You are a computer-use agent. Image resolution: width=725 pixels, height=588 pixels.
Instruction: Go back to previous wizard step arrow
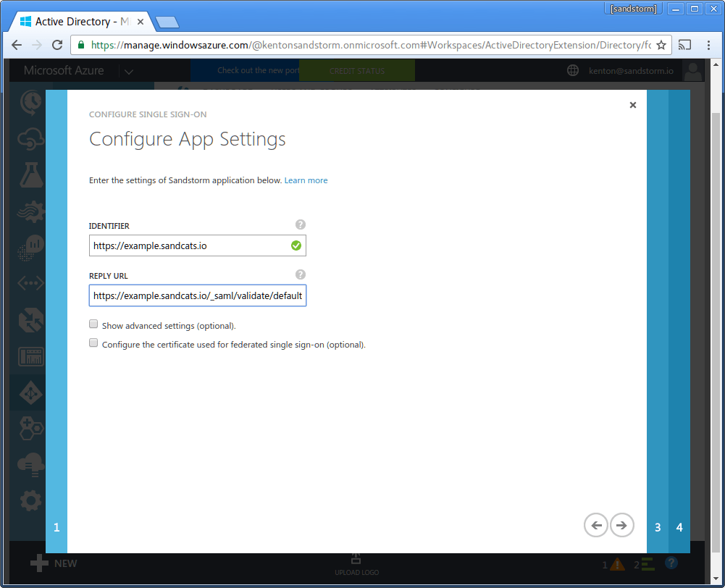tap(596, 525)
